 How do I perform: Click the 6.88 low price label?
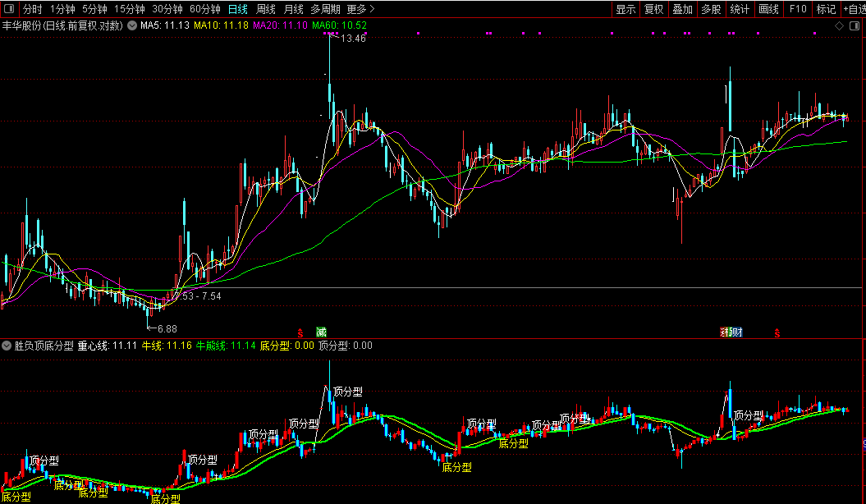(x=167, y=329)
